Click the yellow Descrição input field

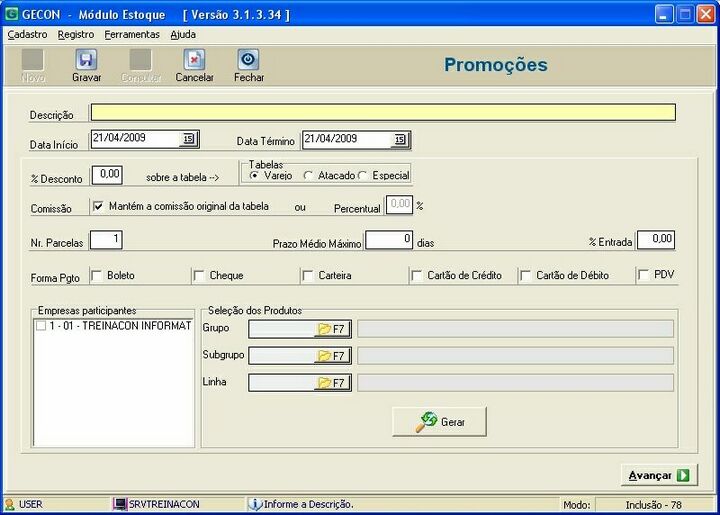tap(383, 112)
